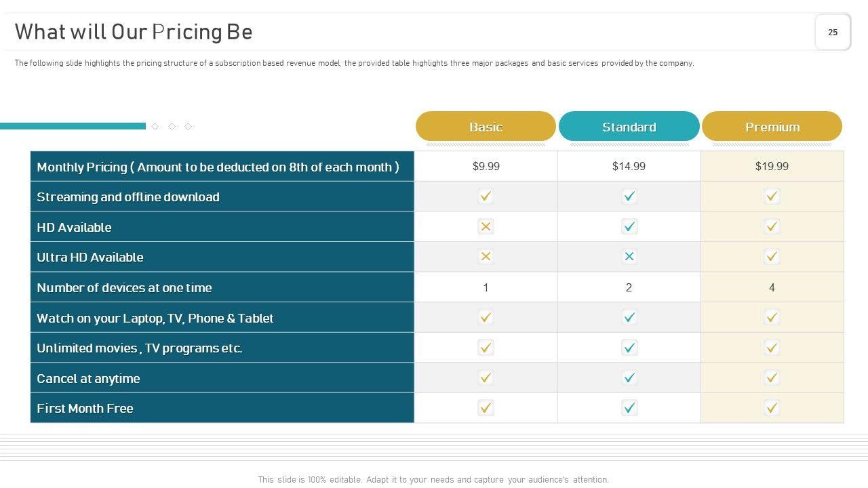This screenshot has height=488, width=868.
Task: Click Basic Unlimited movies checkmark
Action: pos(486,348)
